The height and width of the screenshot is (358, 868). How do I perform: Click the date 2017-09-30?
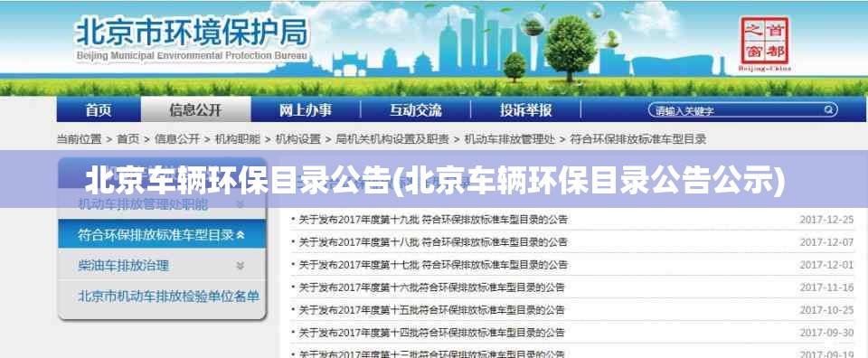826,333
